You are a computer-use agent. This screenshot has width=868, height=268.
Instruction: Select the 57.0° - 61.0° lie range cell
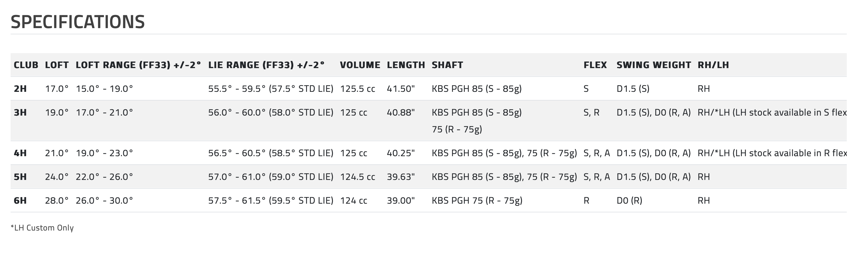271,177
